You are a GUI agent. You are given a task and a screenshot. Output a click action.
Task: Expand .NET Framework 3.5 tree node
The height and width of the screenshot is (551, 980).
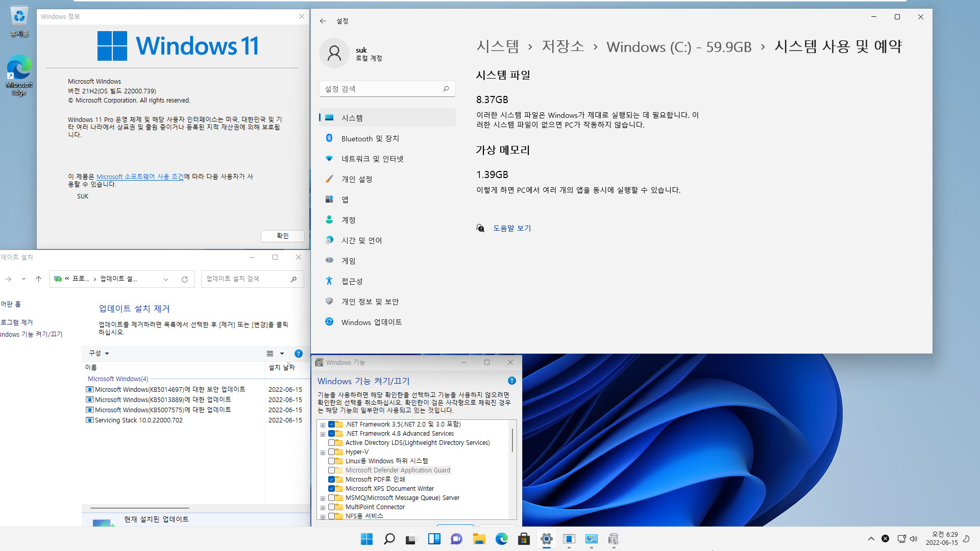click(323, 425)
